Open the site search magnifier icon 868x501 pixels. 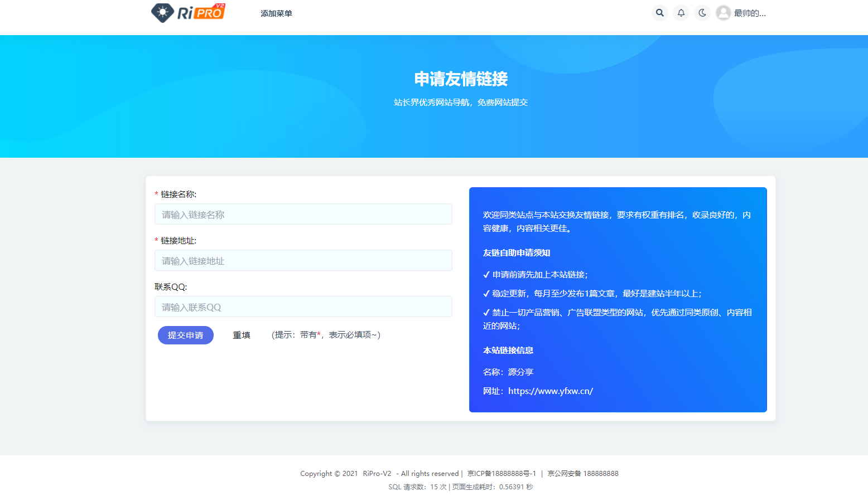point(659,12)
